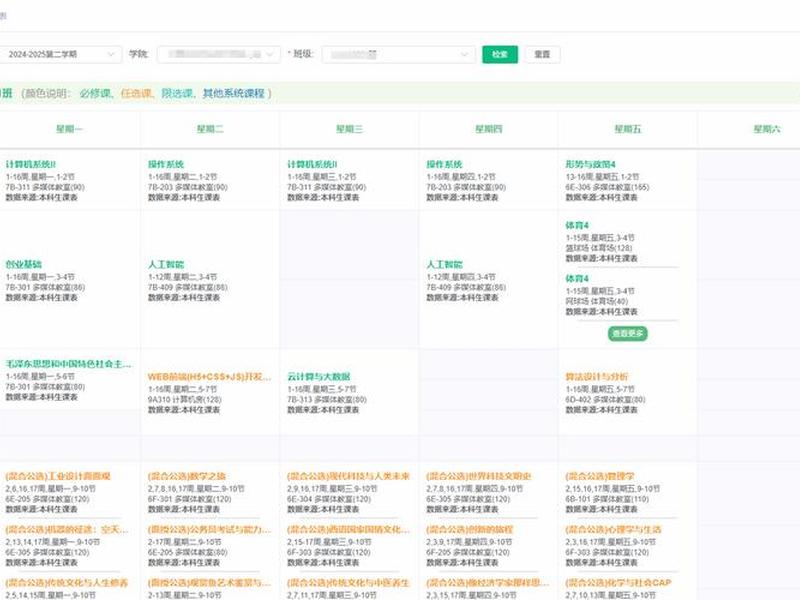Open Tuesday's 操作系统 course

[x=166, y=164]
